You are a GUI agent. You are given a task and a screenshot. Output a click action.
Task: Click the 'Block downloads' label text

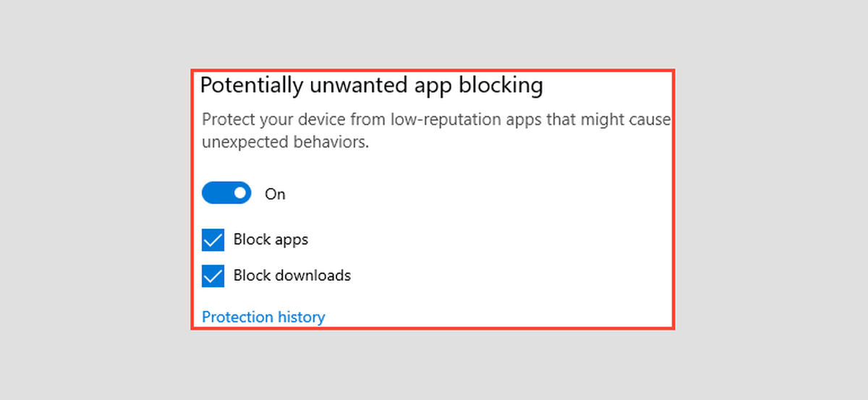pyautogui.click(x=292, y=276)
